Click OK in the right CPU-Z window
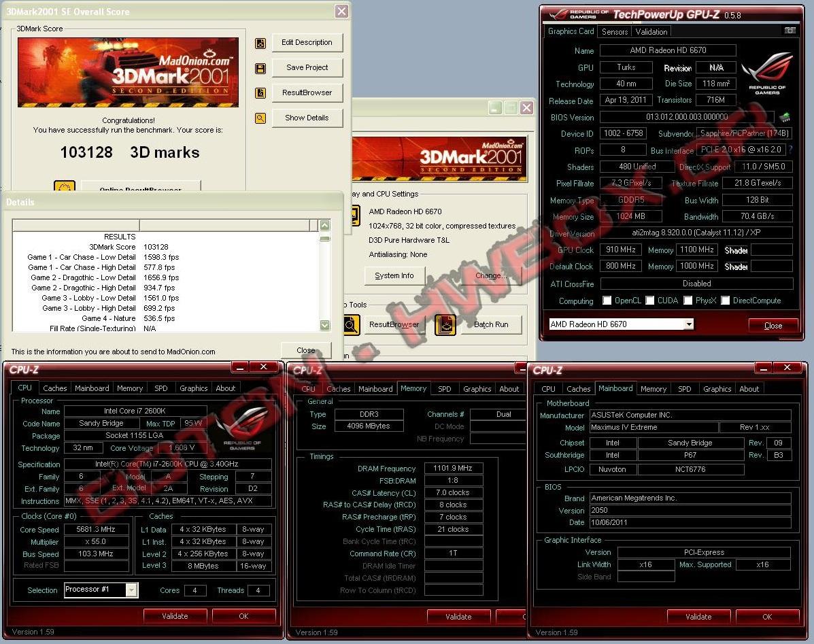Viewport: 814px width, 644px height. pyautogui.click(x=767, y=617)
